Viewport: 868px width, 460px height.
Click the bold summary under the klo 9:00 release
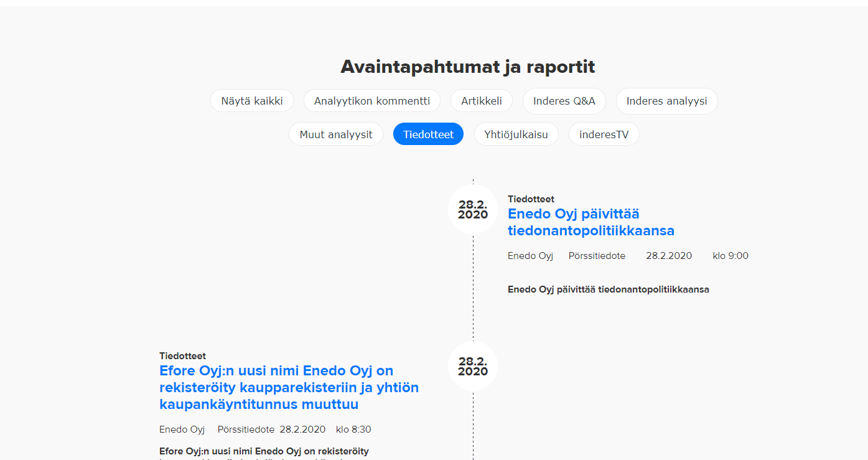click(608, 289)
